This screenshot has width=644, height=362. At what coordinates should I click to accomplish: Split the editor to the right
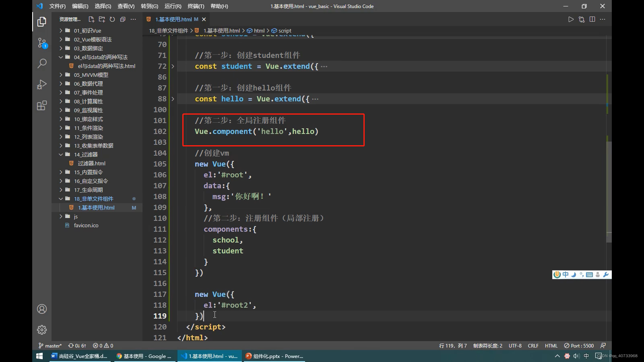click(592, 19)
